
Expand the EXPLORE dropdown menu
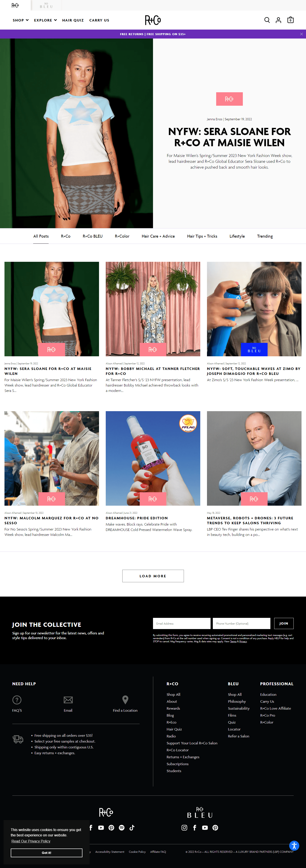click(x=45, y=20)
